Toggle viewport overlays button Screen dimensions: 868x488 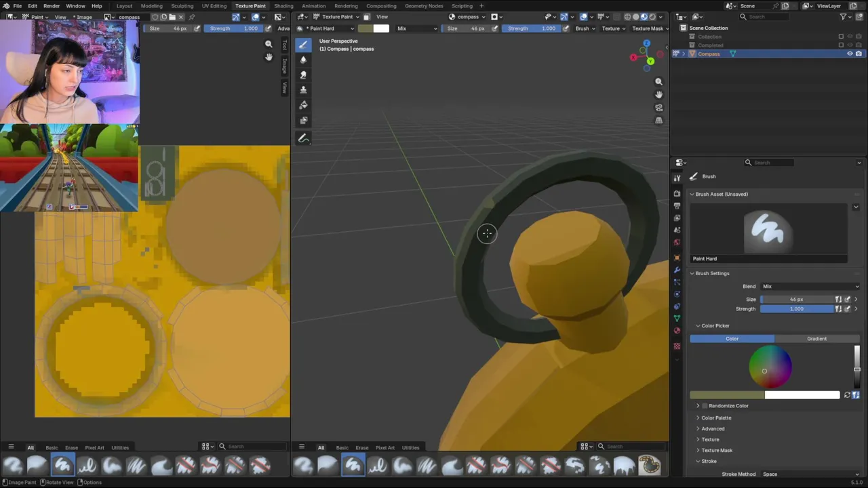pyautogui.click(x=584, y=17)
